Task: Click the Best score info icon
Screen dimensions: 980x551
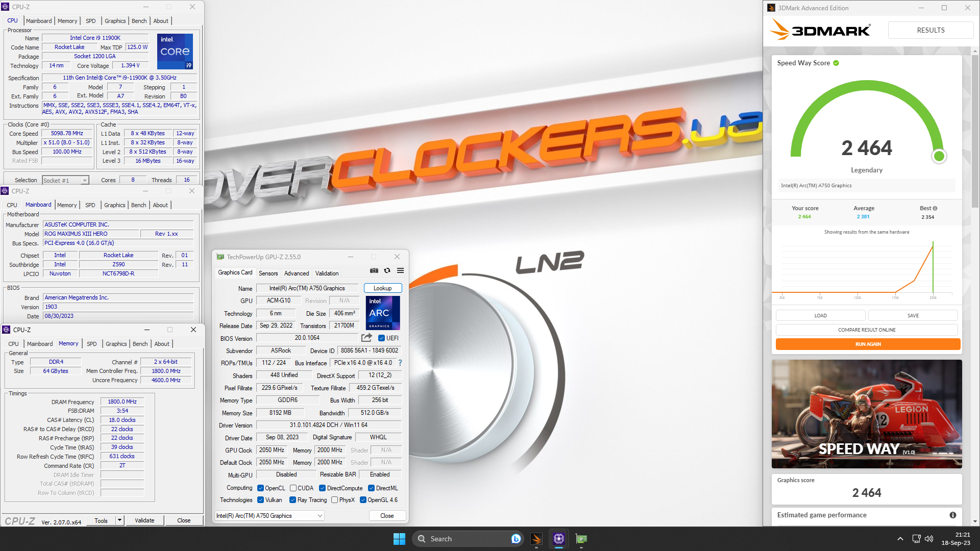Action: coord(935,208)
